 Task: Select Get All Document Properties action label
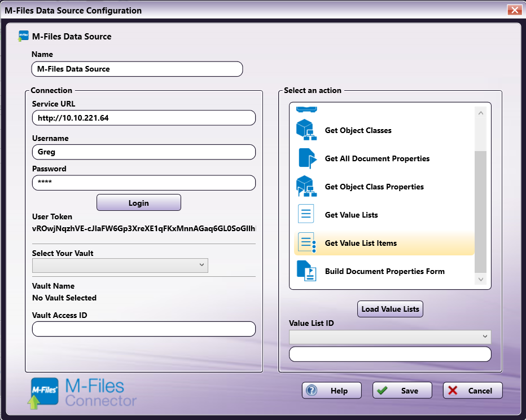(377, 158)
